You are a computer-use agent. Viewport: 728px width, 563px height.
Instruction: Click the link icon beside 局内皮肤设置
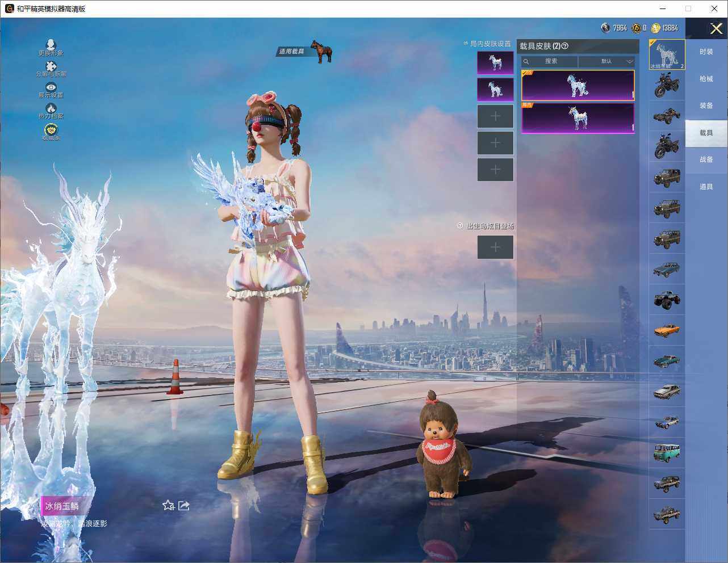coord(466,44)
